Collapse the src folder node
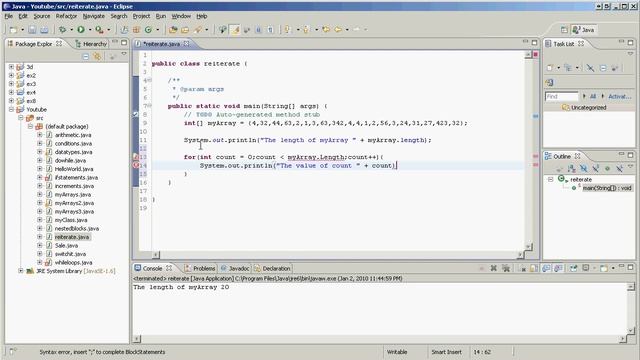Viewport: 640px width, 360px height. pos(21,118)
